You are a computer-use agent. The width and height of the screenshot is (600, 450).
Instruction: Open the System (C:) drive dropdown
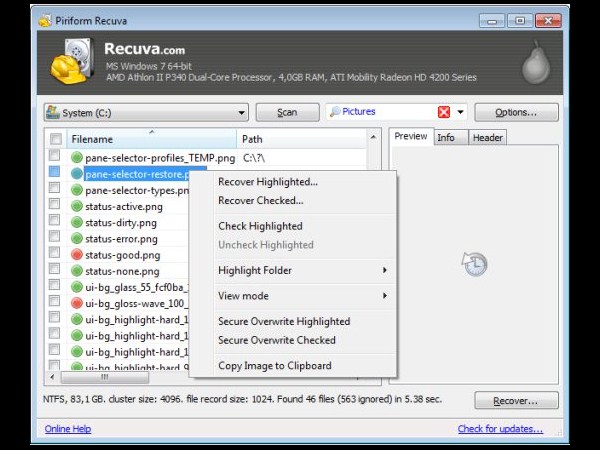pos(145,112)
